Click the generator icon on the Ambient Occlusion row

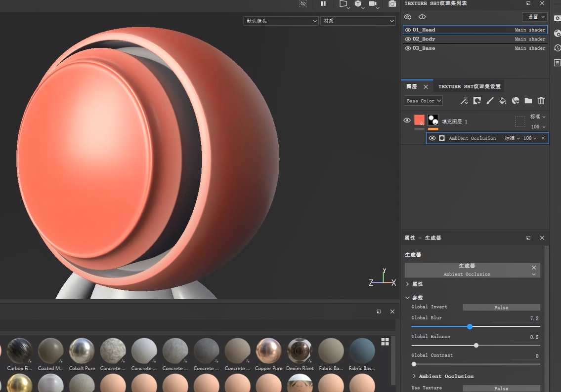tap(442, 138)
